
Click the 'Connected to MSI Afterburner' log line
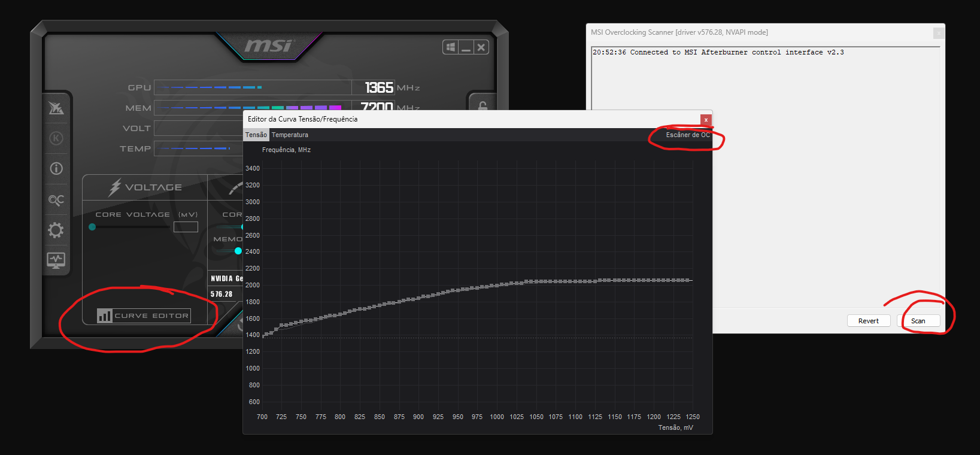[x=718, y=52]
